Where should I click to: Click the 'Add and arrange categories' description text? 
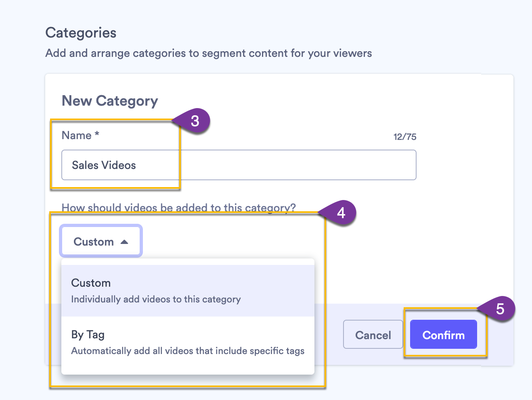pos(209,53)
